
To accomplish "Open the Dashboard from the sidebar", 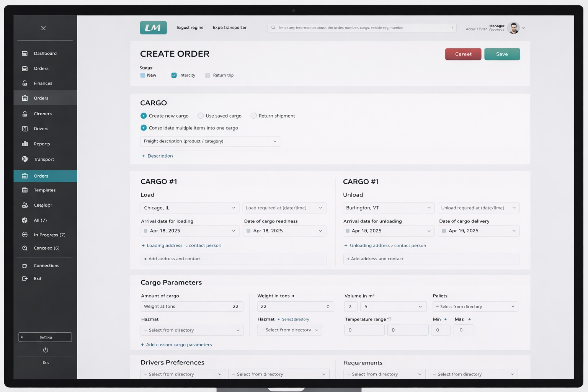I will click(25, 53).
